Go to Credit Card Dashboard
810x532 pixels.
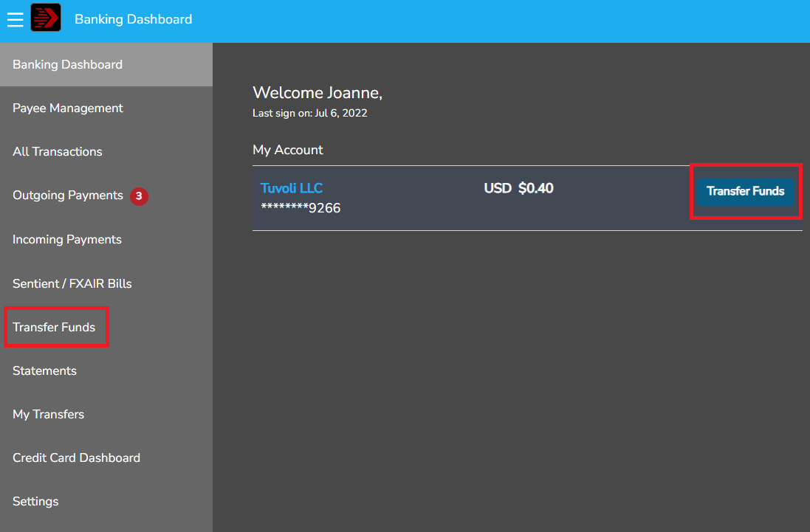[76, 457]
